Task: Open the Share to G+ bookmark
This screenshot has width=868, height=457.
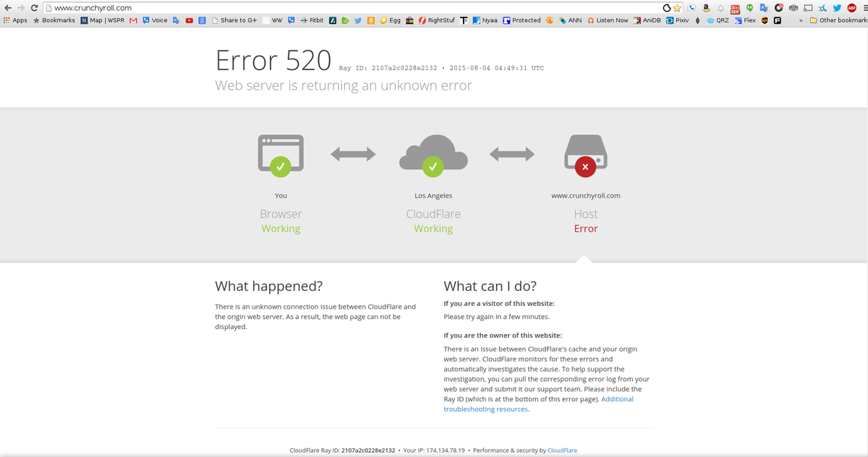Action: (x=235, y=20)
